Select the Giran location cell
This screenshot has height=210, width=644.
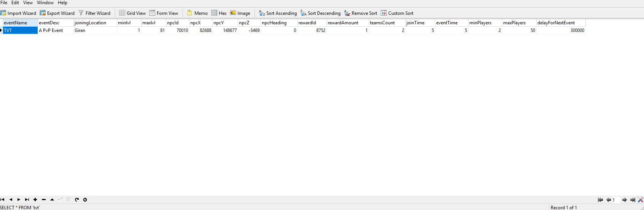(x=95, y=30)
